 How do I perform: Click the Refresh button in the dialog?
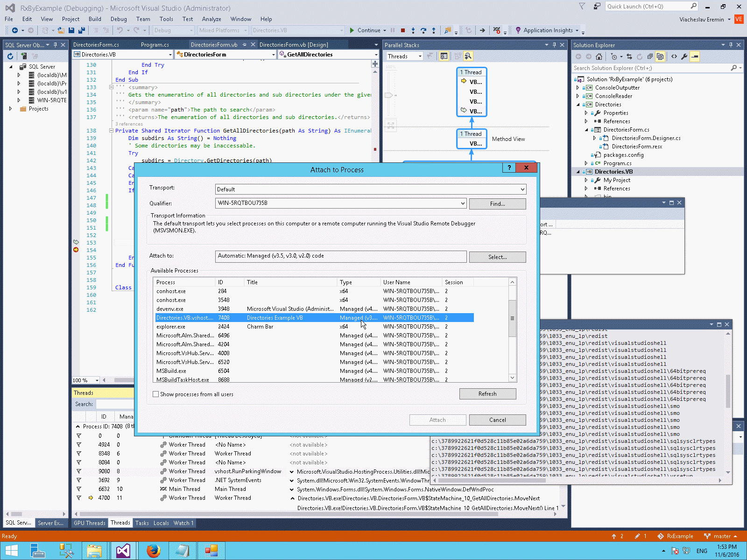click(x=487, y=394)
